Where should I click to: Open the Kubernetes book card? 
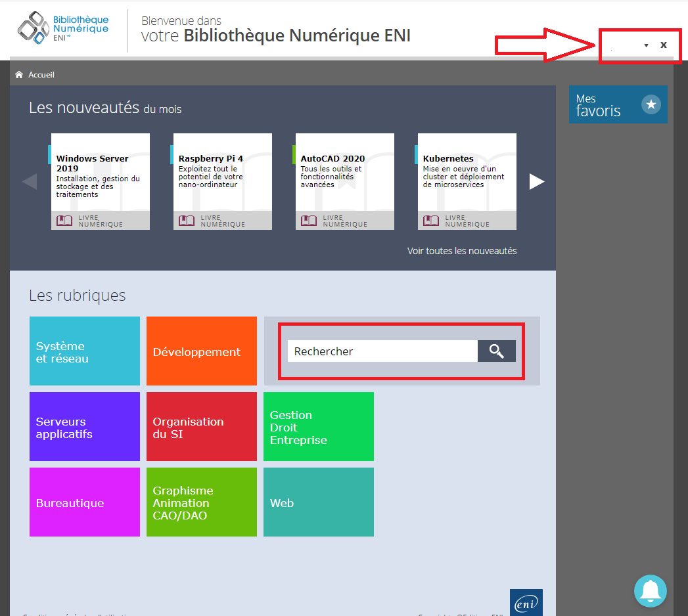click(x=467, y=181)
